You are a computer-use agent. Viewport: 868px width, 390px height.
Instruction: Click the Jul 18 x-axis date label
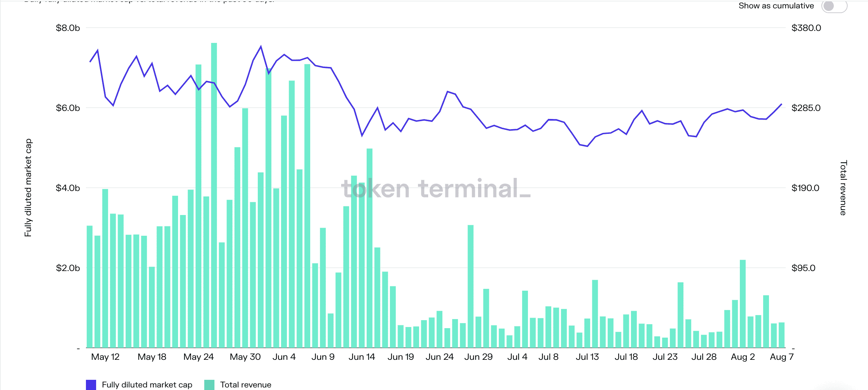pyautogui.click(x=626, y=357)
